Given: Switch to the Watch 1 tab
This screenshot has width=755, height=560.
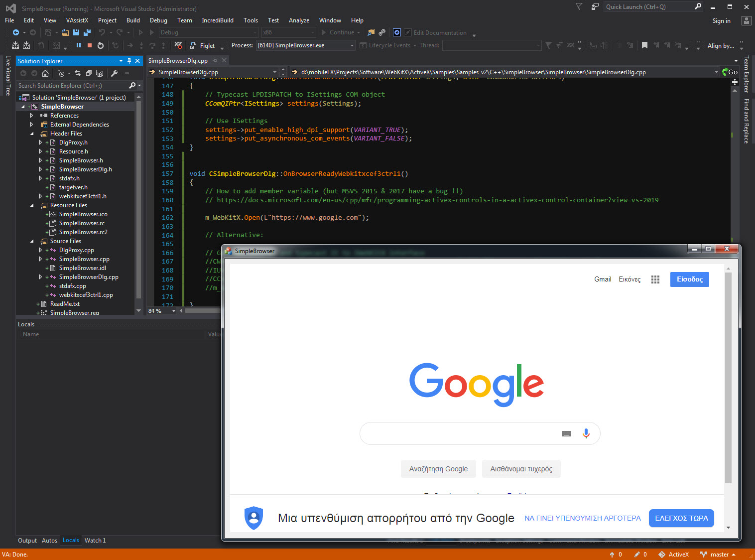Looking at the screenshot, I should [95, 541].
